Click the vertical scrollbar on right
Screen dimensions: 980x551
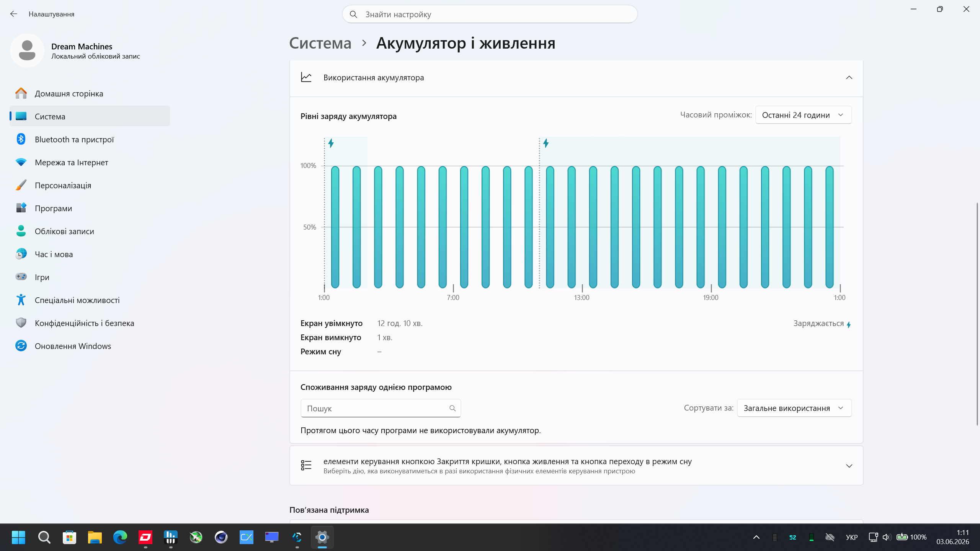coord(977,314)
